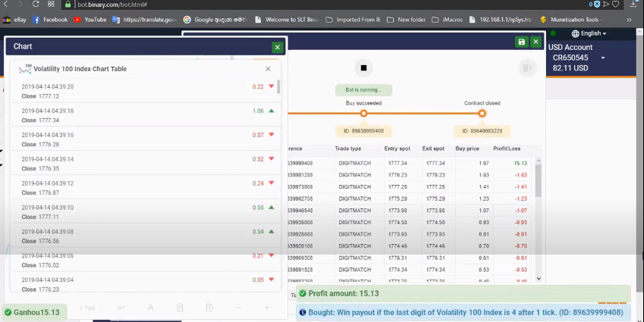Click the Contract closed progress marker

482,113
